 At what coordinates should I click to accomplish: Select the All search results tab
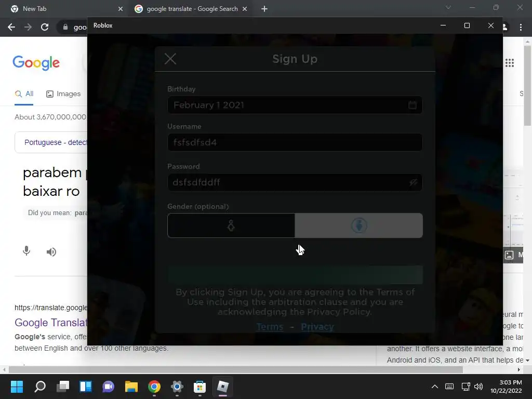click(x=24, y=94)
